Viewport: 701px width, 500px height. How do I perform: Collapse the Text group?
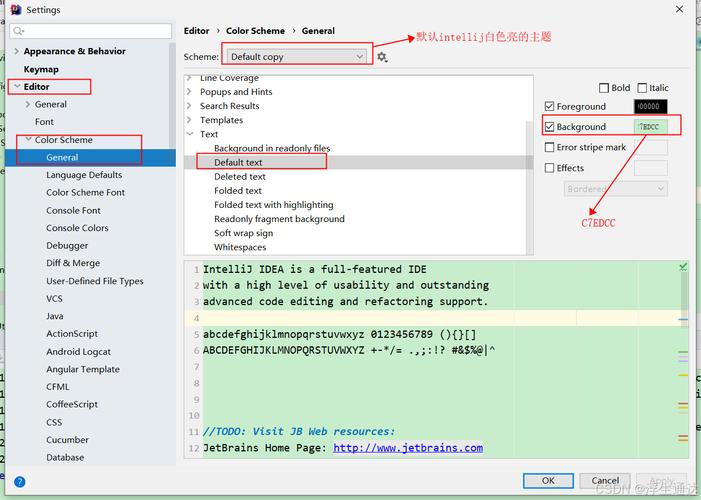(x=190, y=134)
